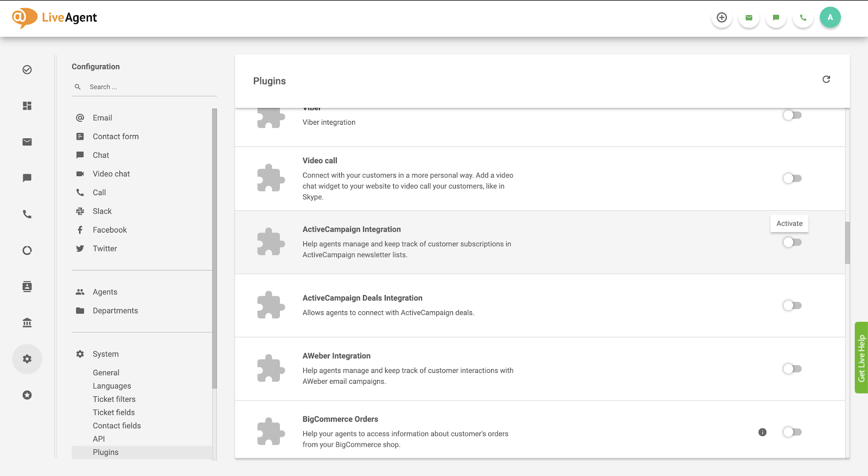
Task: Click the Get Live Help button
Action: click(x=861, y=358)
